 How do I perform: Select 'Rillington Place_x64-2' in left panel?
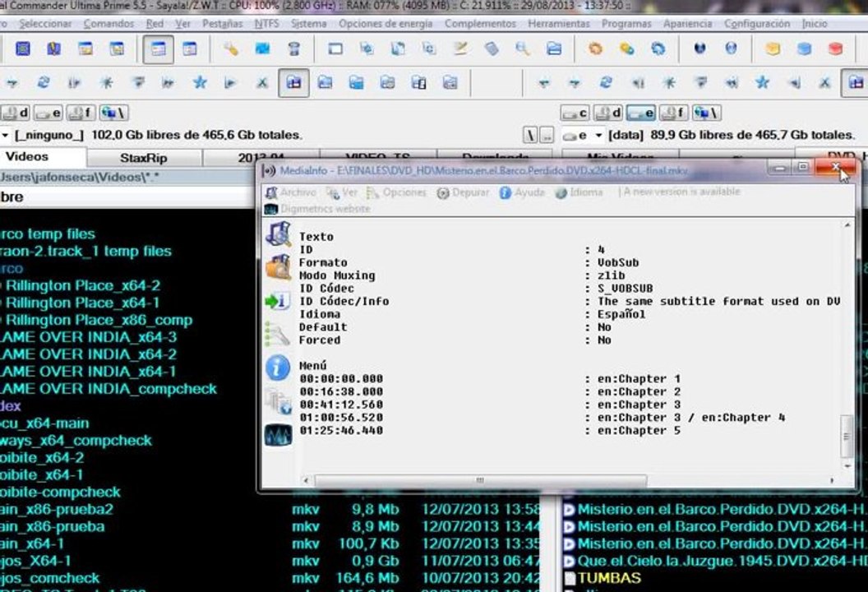click(82, 286)
